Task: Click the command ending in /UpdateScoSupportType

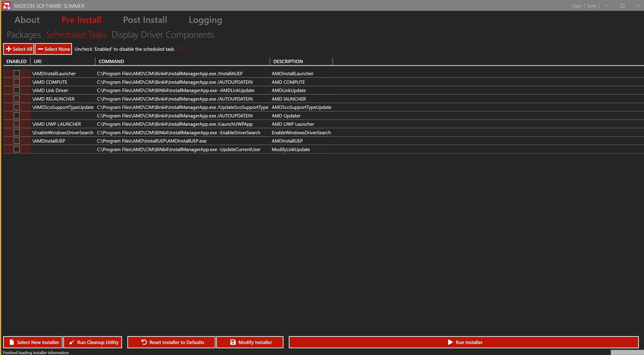Action: 183,107
